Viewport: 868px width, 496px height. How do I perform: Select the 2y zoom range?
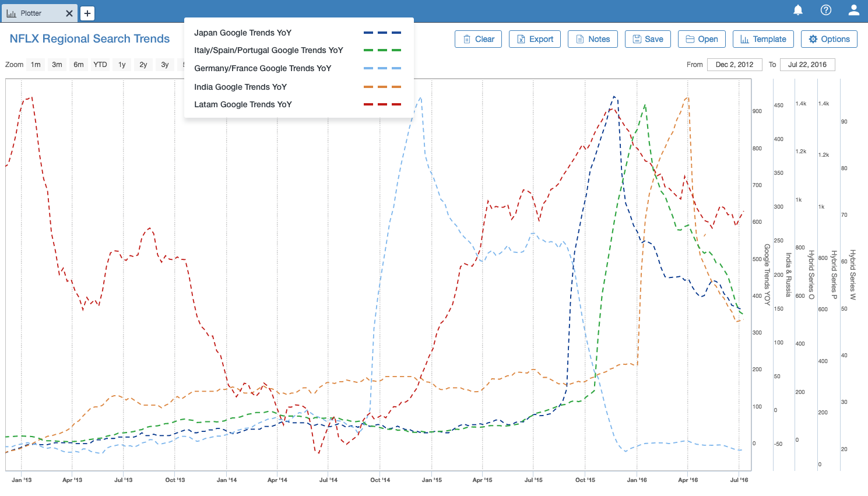coord(143,65)
